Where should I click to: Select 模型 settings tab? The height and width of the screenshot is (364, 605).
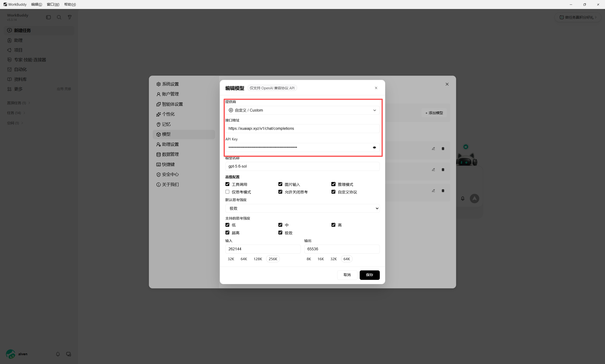pyautogui.click(x=184, y=134)
